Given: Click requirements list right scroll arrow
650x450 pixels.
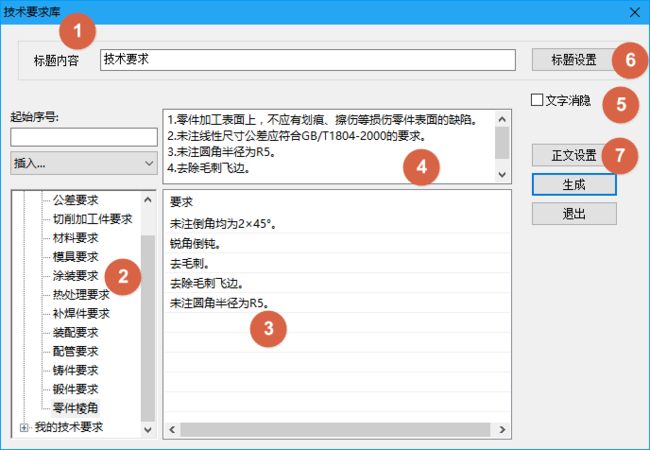Looking at the screenshot, I should pyautogui.click(x=502, y=430).
